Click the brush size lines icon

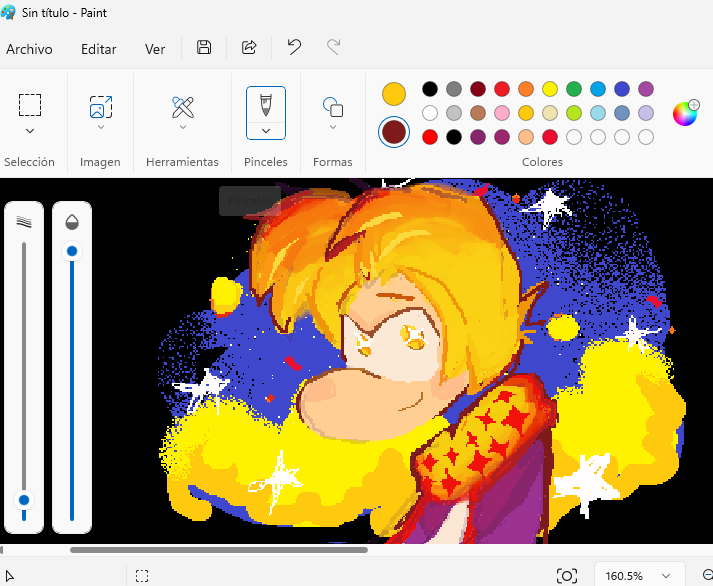pos(24,222)
